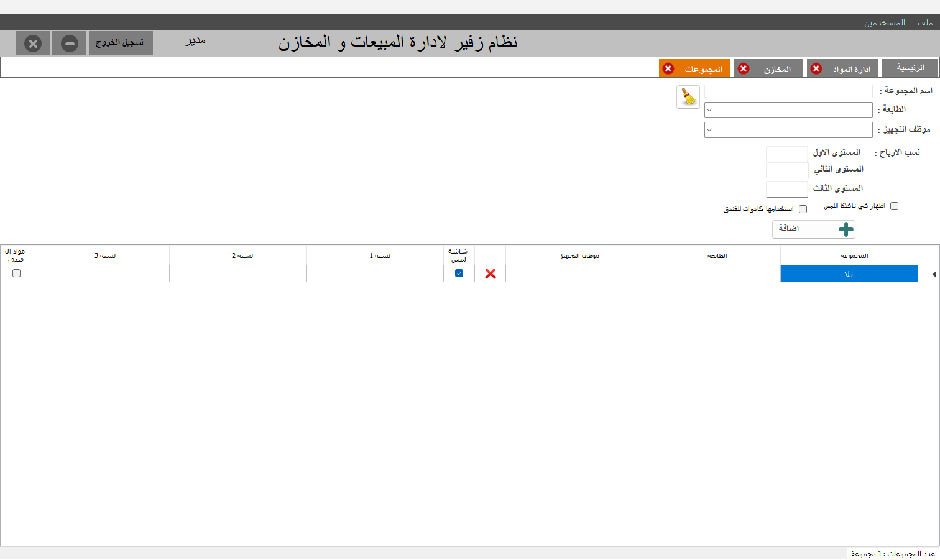Enable اظهار في نافذة اللمس checkbox

pyautogui.click(x=894, y=206)
